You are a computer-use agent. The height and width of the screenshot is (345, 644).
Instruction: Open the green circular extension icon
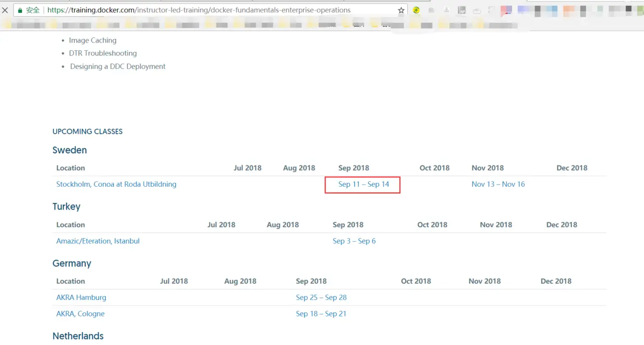pos(416,10)
